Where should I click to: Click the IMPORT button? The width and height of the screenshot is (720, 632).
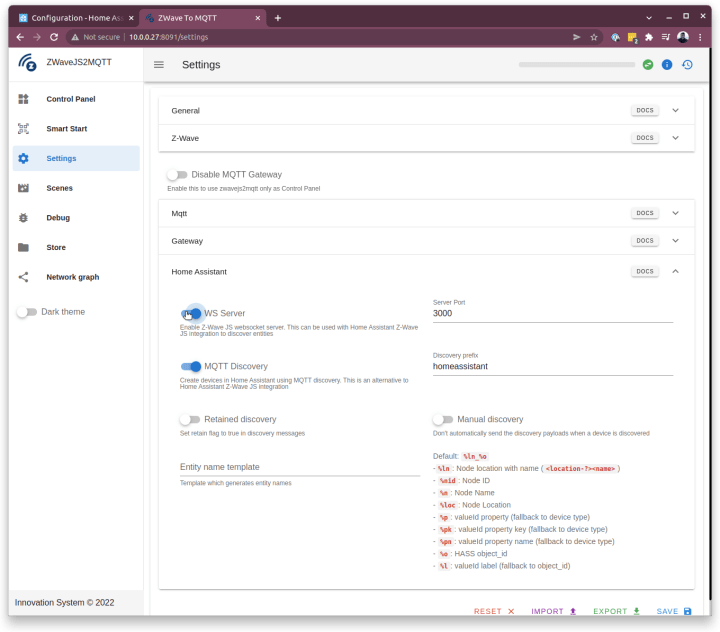553,611
